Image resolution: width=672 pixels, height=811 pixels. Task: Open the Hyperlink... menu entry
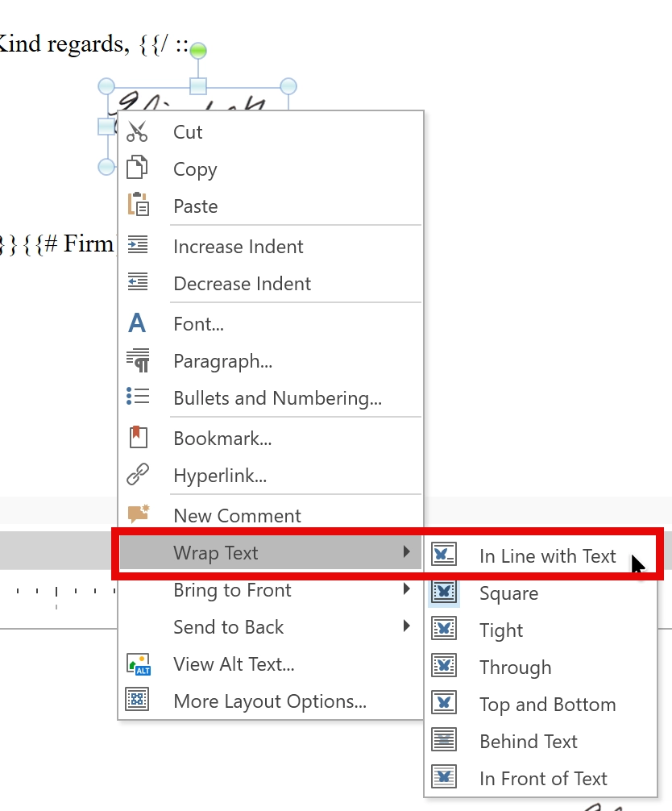pos(271,476)
